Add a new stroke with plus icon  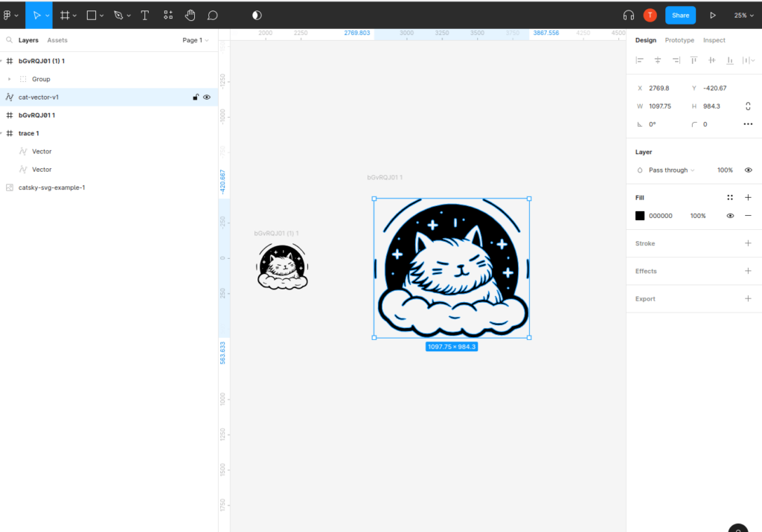pyautogui.click(x=748, y=243)
